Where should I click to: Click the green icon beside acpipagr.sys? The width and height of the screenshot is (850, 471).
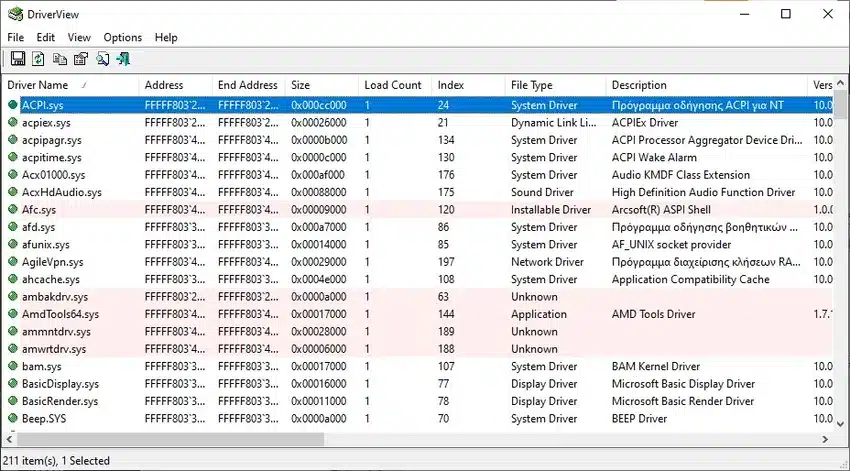coord(12,140)
